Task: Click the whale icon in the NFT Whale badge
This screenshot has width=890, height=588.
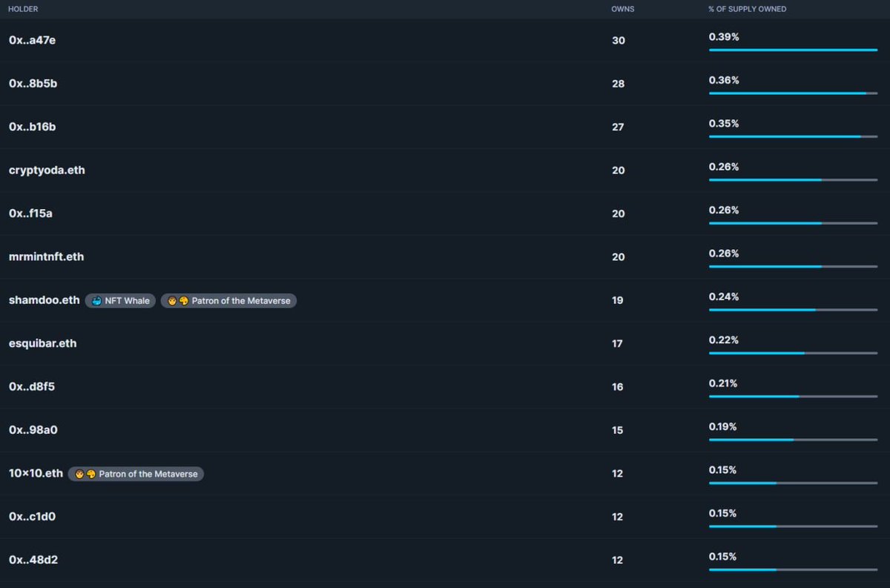Action: [96, 300]
